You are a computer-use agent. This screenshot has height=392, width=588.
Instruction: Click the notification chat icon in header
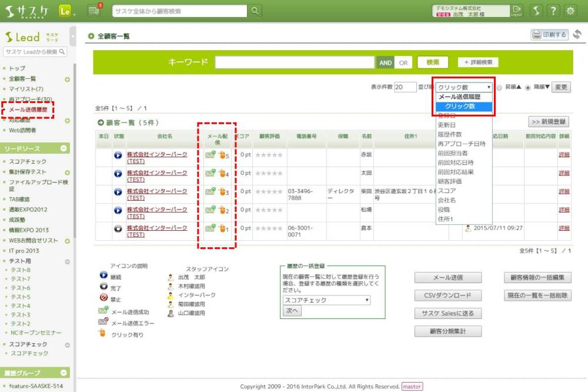pyautogui.click(x=93, y=11)
